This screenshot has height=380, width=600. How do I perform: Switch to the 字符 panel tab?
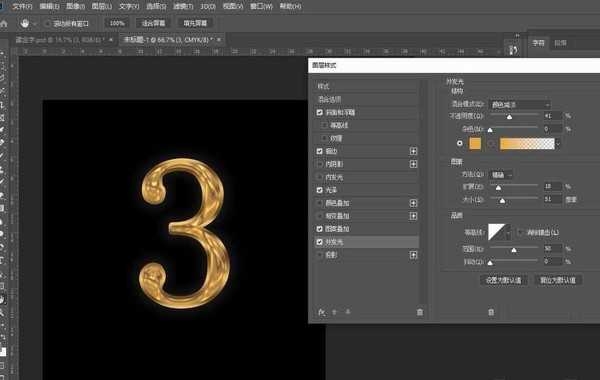click(x=538, y=43)
